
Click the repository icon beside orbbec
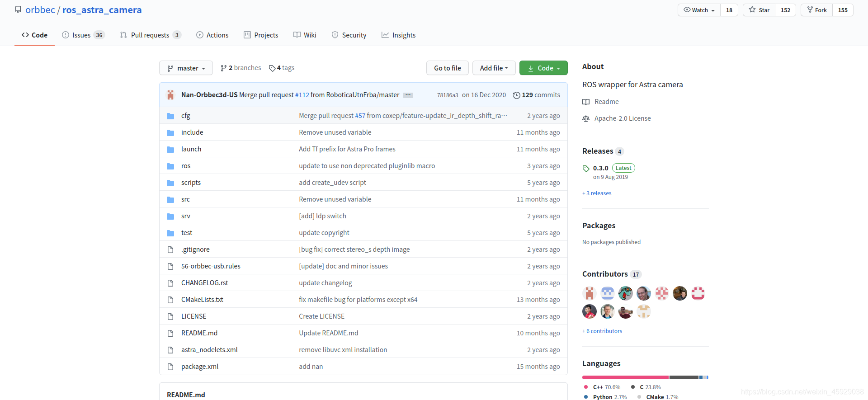coord(18,9)
